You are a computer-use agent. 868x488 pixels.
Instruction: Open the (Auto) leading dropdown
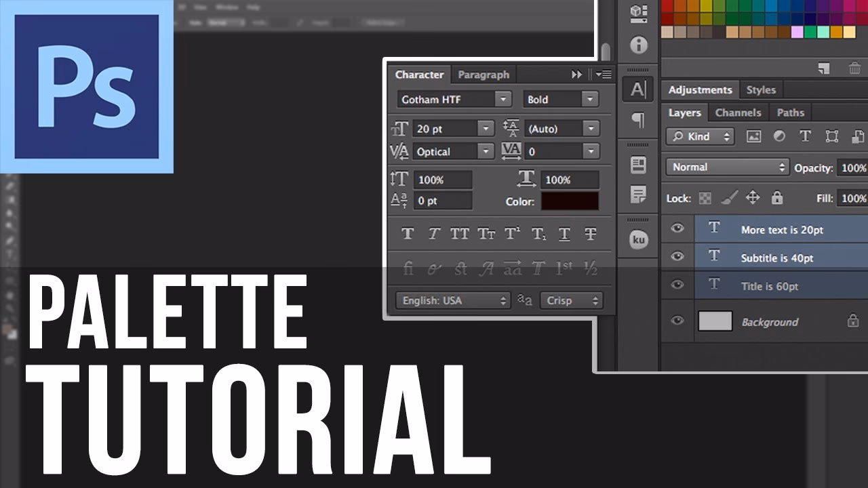[591, 128]
